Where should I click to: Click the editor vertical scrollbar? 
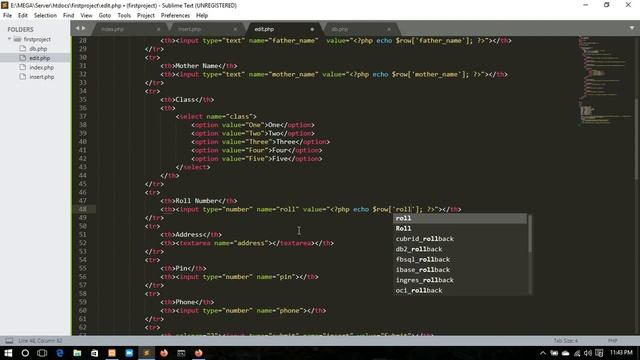click(636, 139)
